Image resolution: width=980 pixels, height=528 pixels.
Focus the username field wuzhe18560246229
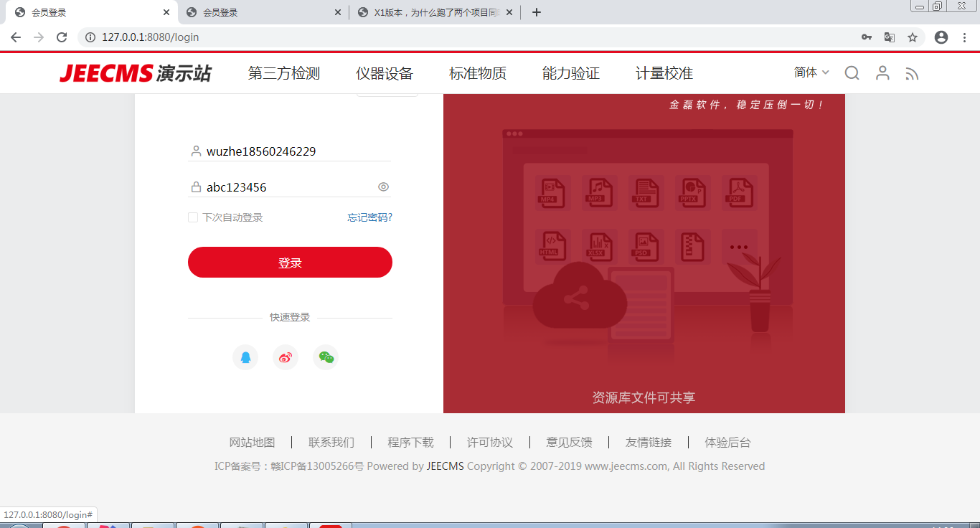(x=290, y=151)
